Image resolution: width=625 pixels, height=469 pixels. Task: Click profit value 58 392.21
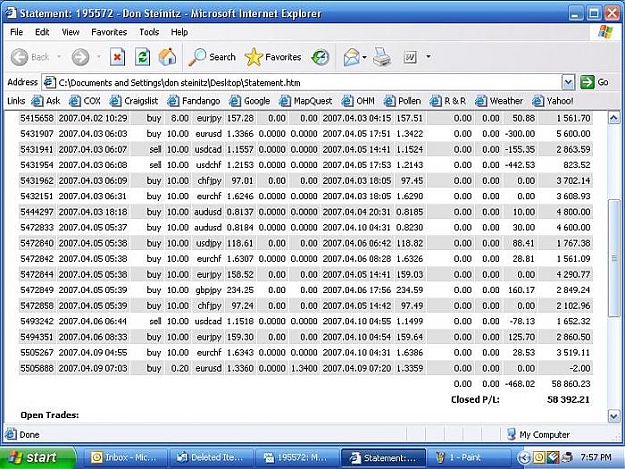click(x=568, y=400)
